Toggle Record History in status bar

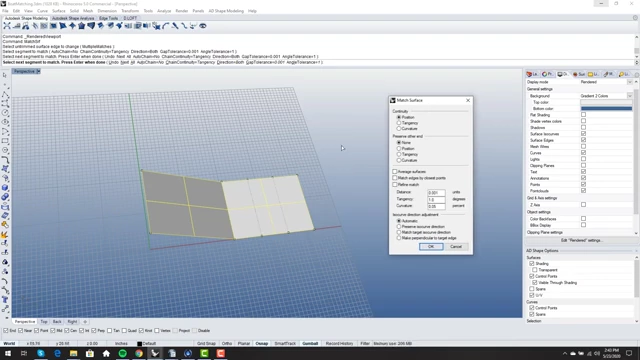[340, 344]
